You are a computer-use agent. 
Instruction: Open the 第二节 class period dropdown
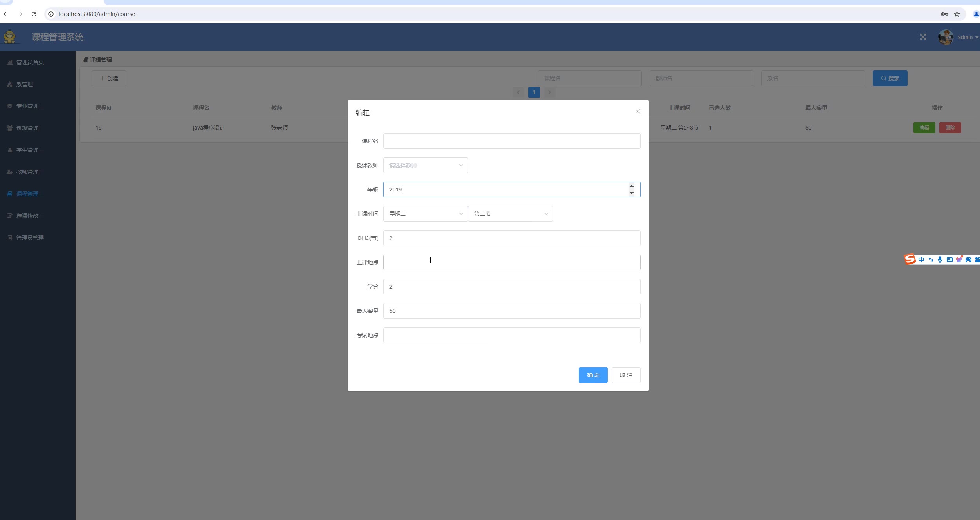[510, 214]
